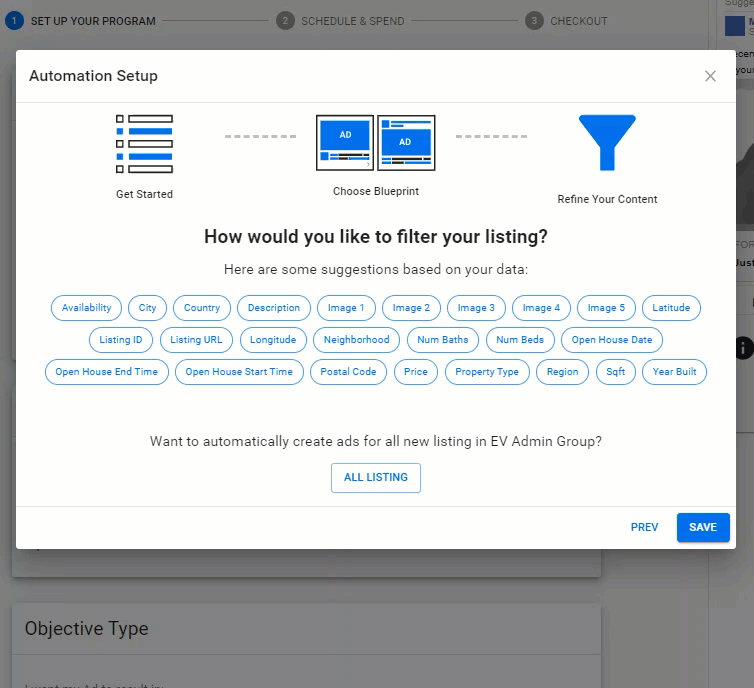
Task: Toggle the City filter chip
Action: coord(148,308)
